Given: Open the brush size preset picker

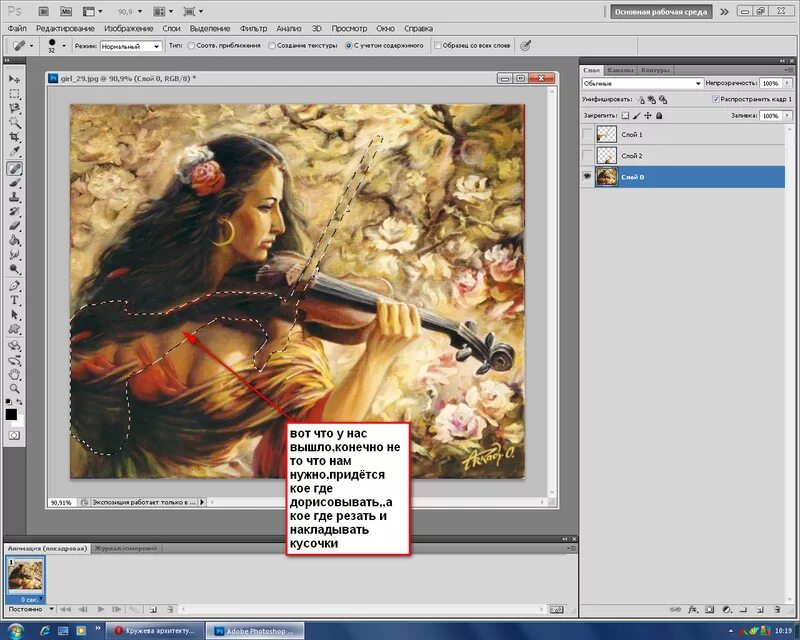Looking at the screenshot, I should pyautogui.click(x=64, y=46).
